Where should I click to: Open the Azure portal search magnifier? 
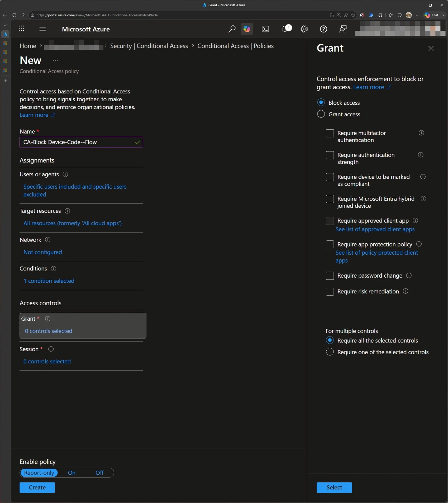click(232, 29)
